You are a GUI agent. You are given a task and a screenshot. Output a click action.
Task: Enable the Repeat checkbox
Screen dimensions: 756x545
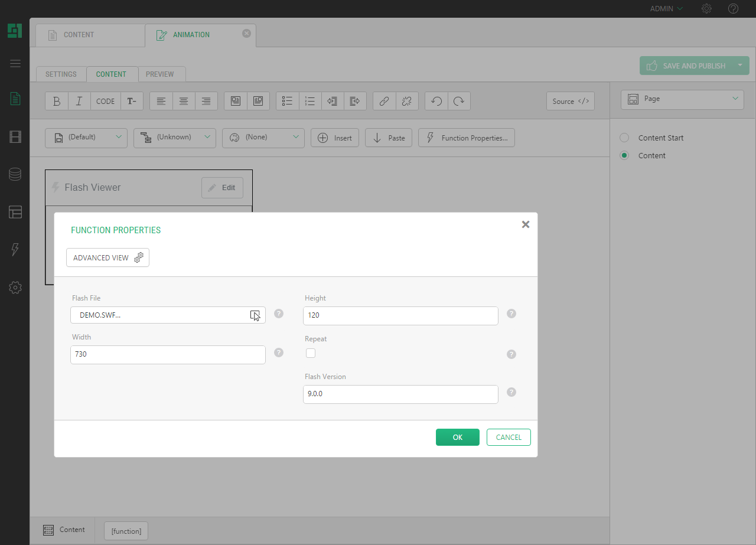tap(311, 353)
